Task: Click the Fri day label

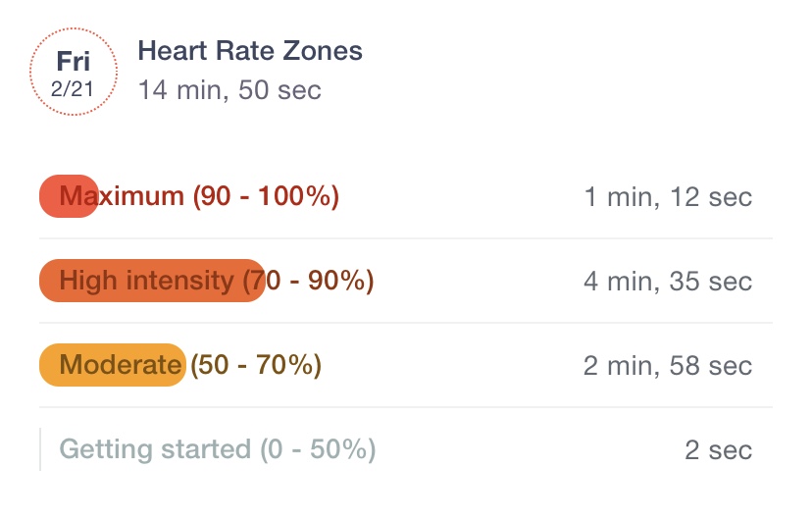Action: point(73,61)
